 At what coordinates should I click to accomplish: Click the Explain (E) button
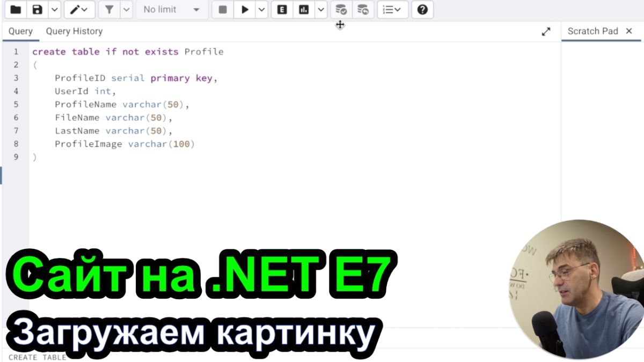pos(282,10)
